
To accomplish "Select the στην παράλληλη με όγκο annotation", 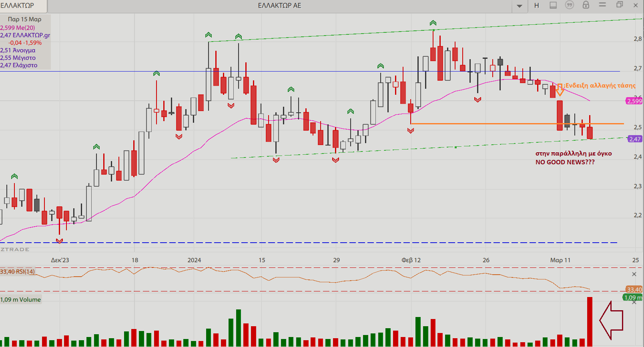I will pyautogui.click(x=574, y=154).
